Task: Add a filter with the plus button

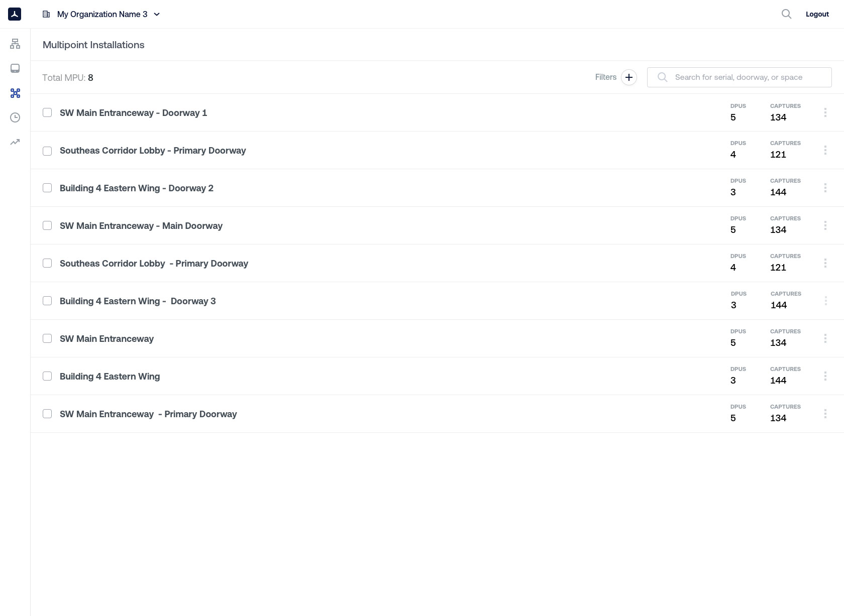Action: click(x=628, y=77)
